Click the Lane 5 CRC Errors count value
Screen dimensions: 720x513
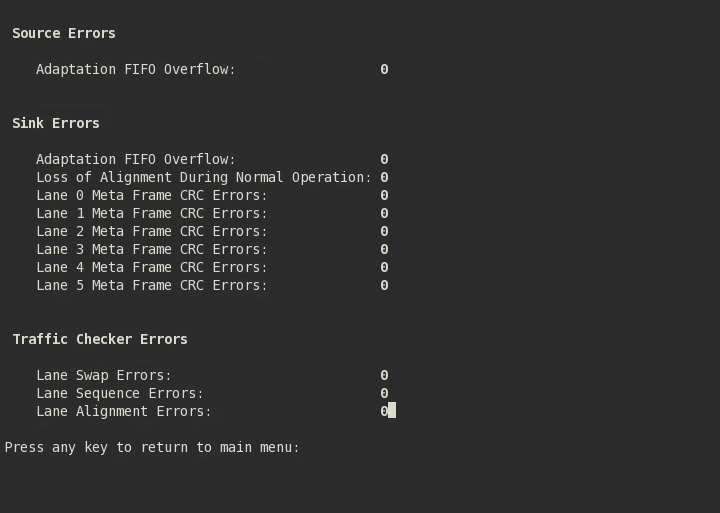[384, 285]
